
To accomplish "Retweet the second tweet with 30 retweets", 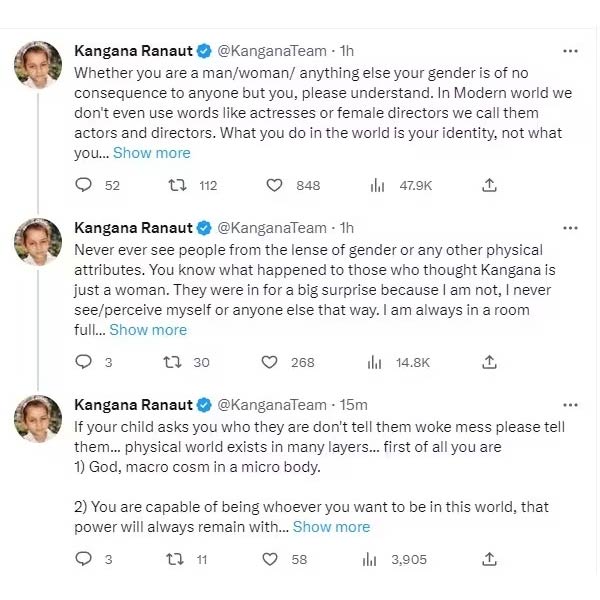I will coord(176,362).
